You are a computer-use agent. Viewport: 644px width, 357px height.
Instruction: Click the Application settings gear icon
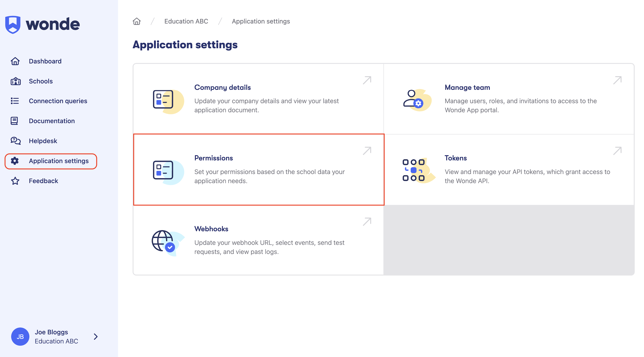15,161
